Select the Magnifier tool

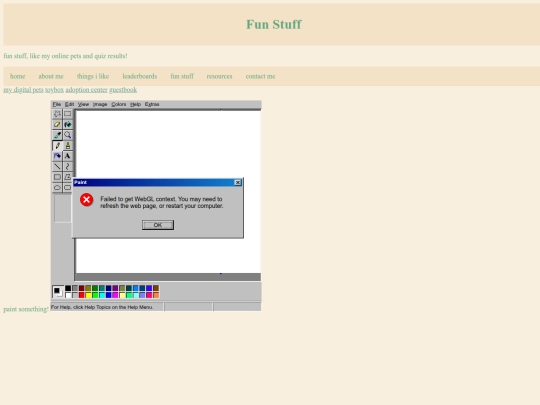pos(68,135)
